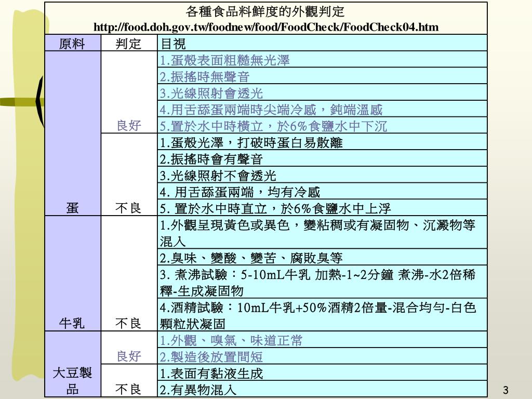The image size is (532, 399).
Task: Click the 原料 column header
Action: tap(73, 43)
